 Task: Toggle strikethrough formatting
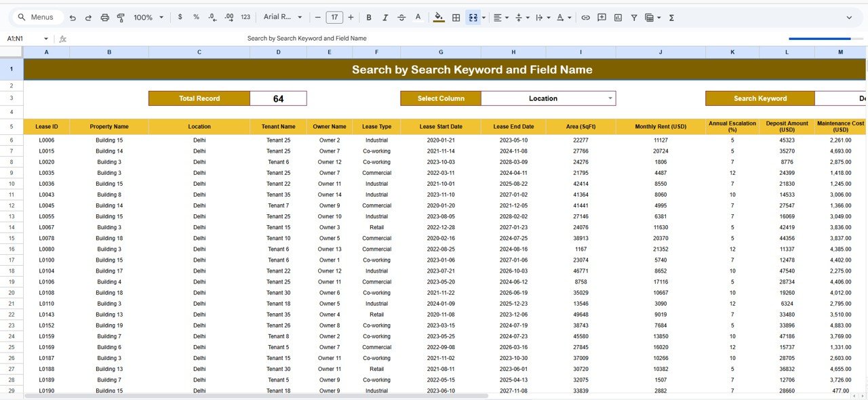(400, 18)
